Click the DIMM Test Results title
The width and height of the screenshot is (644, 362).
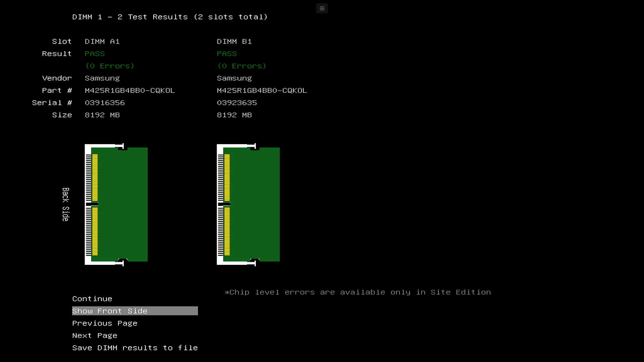[170, 17]
